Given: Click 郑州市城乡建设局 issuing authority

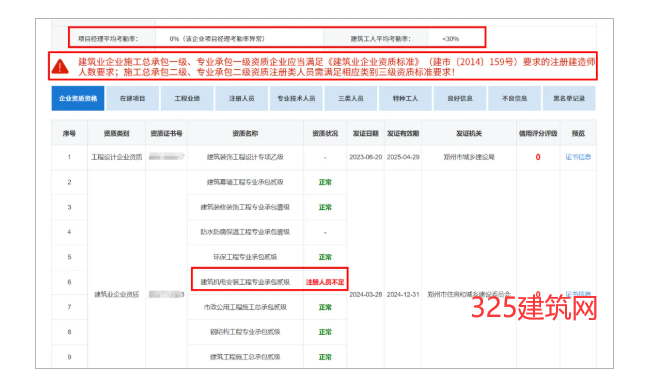Looking at the screenshot, I should coord(469,157).
